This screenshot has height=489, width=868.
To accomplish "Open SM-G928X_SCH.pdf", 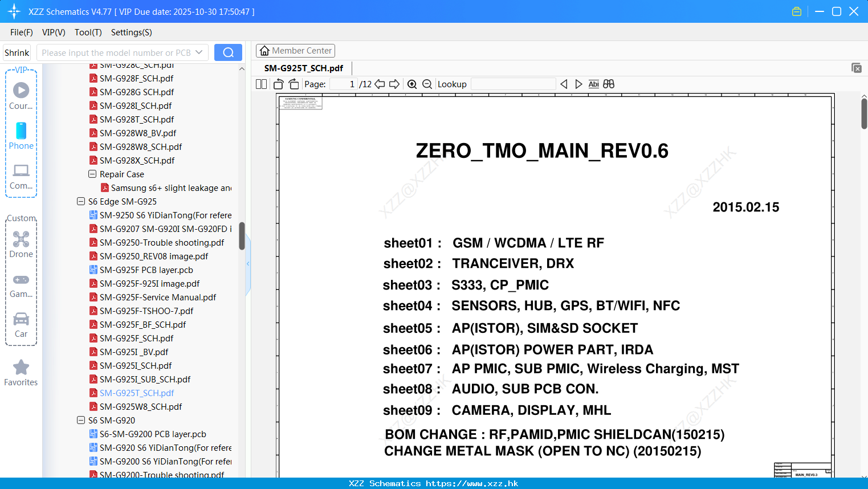I will [x=137, y=160].
